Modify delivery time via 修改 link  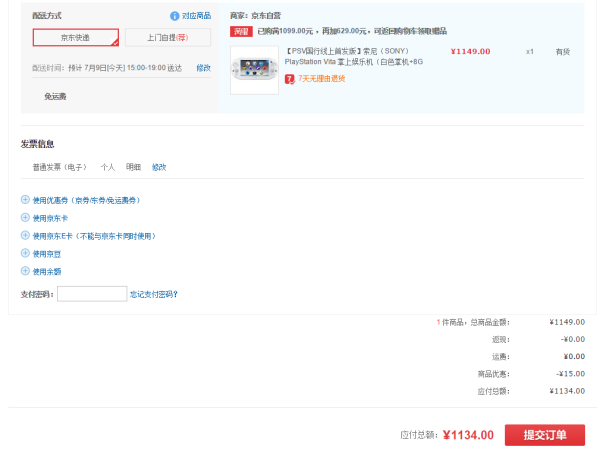click(204, 68)
